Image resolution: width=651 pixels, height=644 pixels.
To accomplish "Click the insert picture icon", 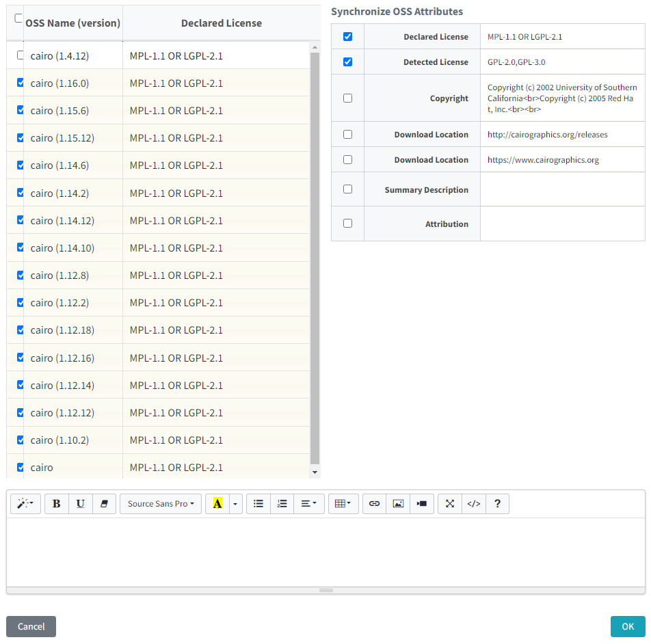I will (398, 503).
